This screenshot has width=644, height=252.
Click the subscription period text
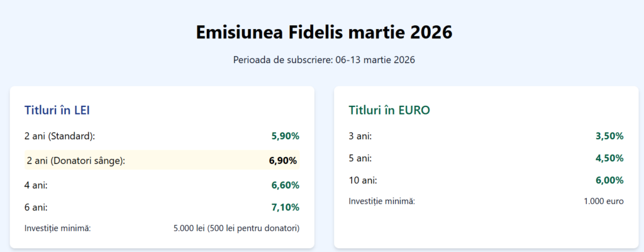coord(324,60)
